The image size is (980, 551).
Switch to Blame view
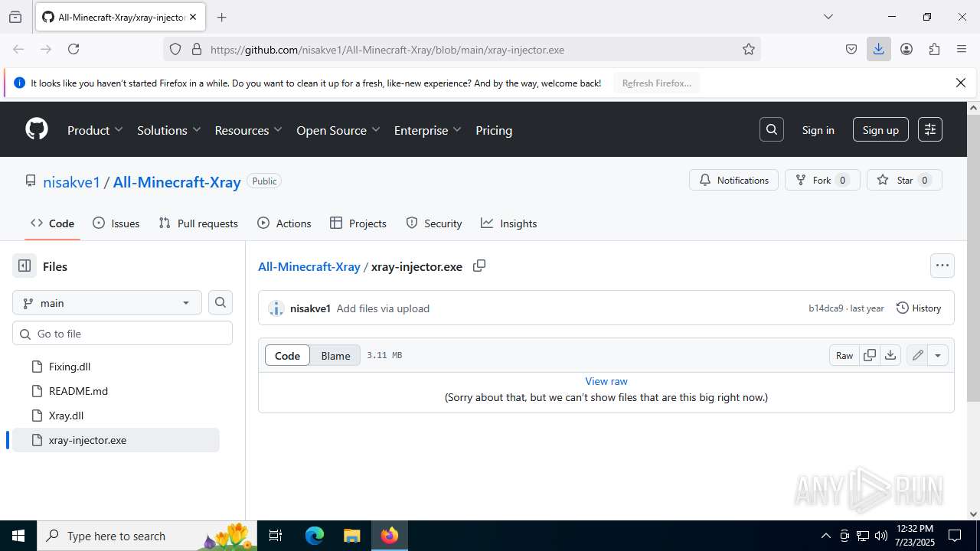(335, 355)
